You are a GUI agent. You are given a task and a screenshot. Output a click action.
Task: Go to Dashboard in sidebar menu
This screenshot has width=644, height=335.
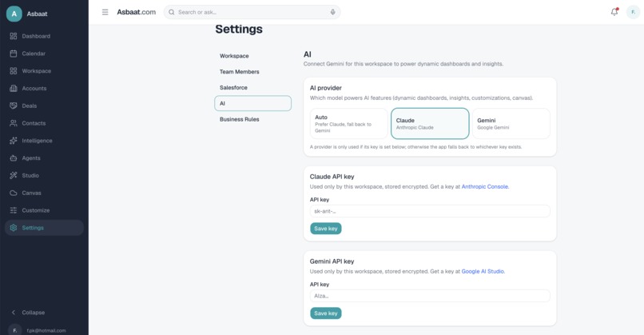point(45,36)
